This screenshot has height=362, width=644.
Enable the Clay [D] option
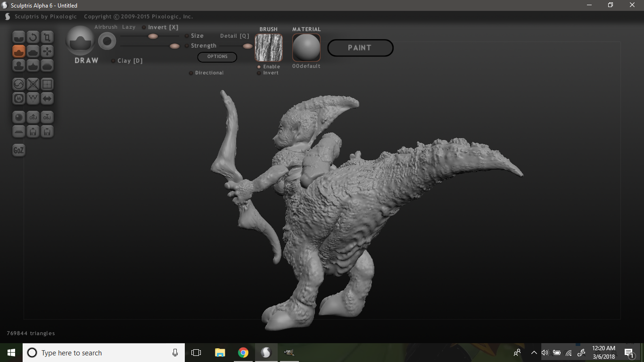point(113,61)
